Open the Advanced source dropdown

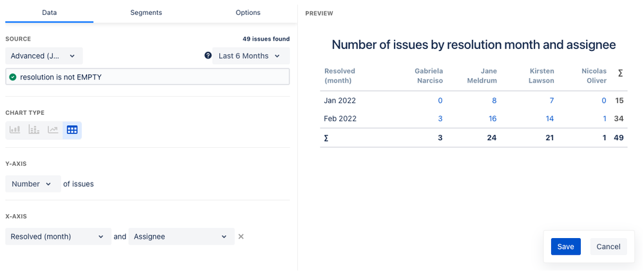coord(44,56)
